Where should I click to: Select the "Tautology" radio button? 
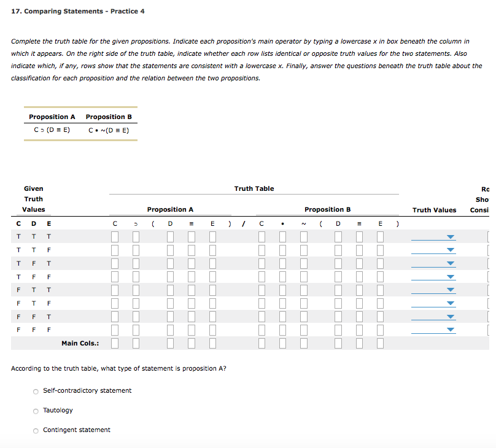click(x=36, y=411)
